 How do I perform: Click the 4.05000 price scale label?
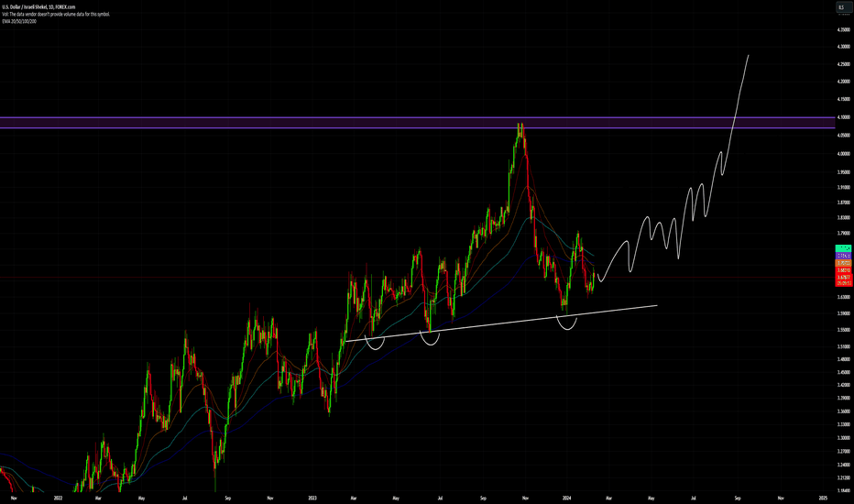[x=843, y=135]
